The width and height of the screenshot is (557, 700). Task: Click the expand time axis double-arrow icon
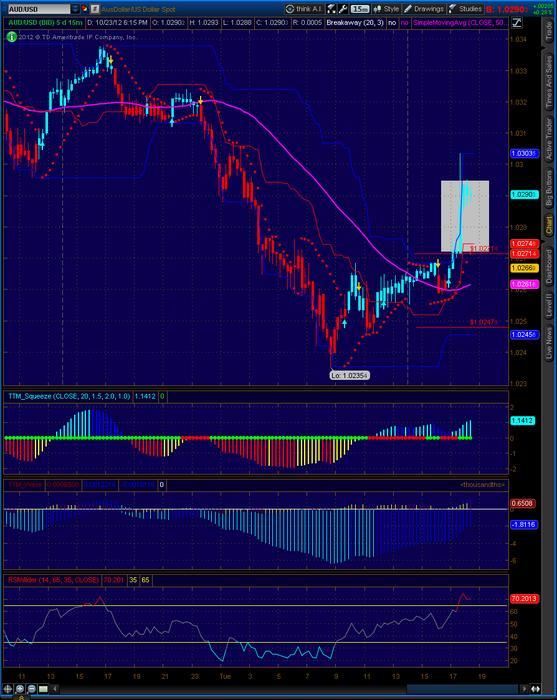pyautogui.click(x=535, y=689)
